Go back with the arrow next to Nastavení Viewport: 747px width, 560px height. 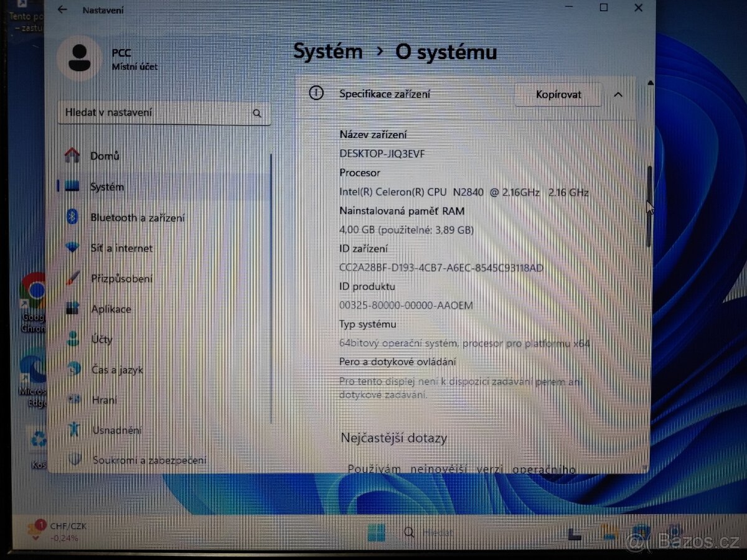62,9
